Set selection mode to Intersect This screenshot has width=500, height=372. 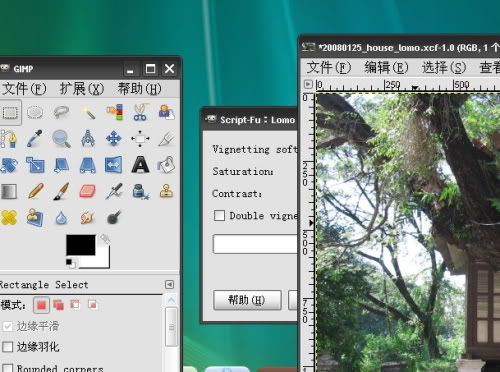[92, 305]
